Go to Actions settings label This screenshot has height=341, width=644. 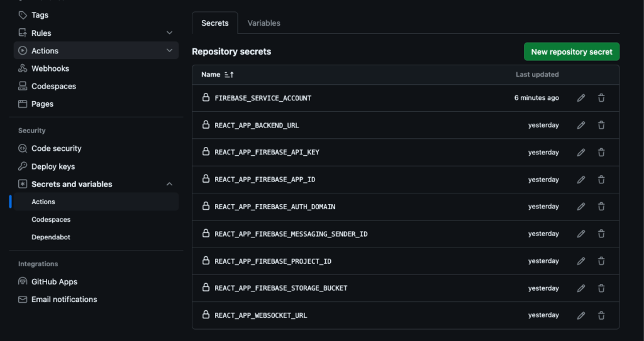tap(45, 51)
